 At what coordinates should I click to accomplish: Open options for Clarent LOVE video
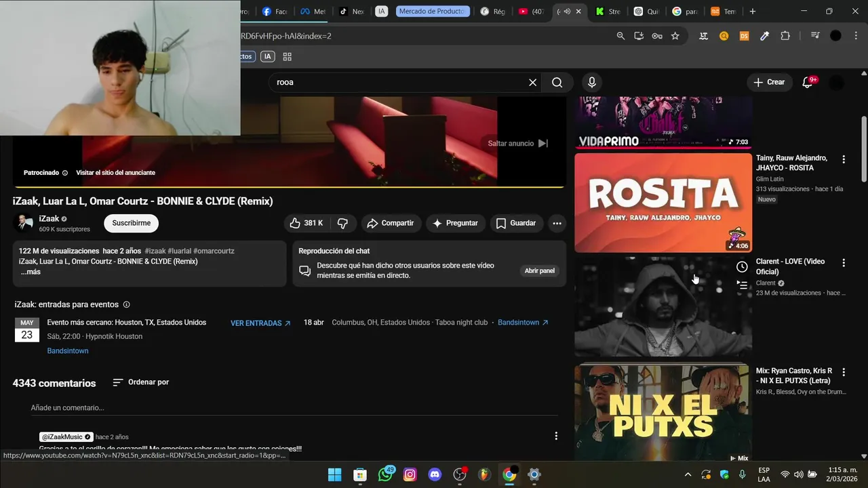[844, 263]
